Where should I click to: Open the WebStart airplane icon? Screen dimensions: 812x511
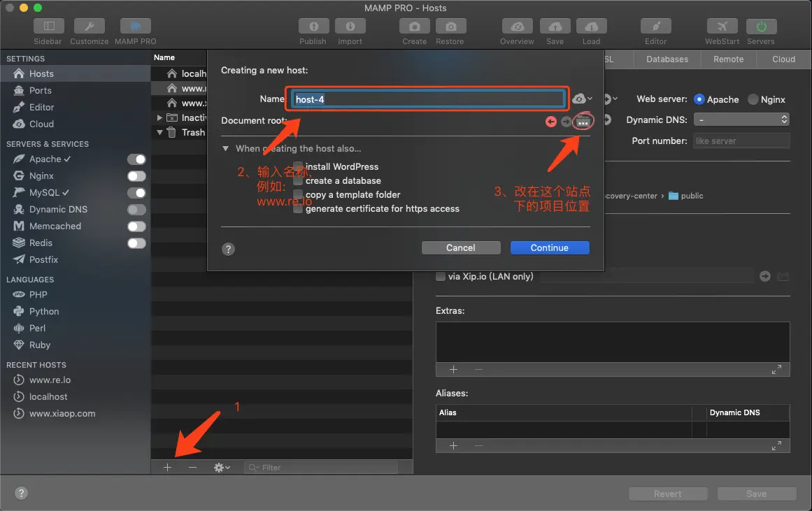(x=722, y=26)
